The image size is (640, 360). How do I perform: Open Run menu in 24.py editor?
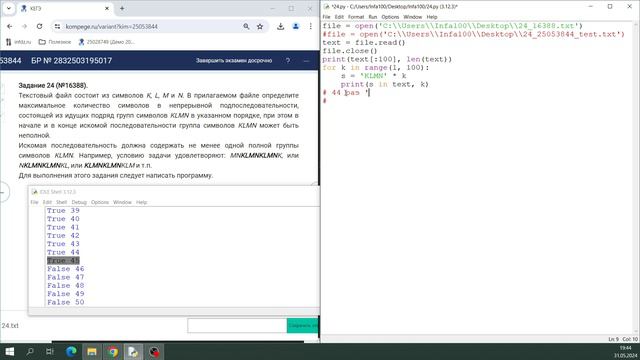tap(373, 17)
